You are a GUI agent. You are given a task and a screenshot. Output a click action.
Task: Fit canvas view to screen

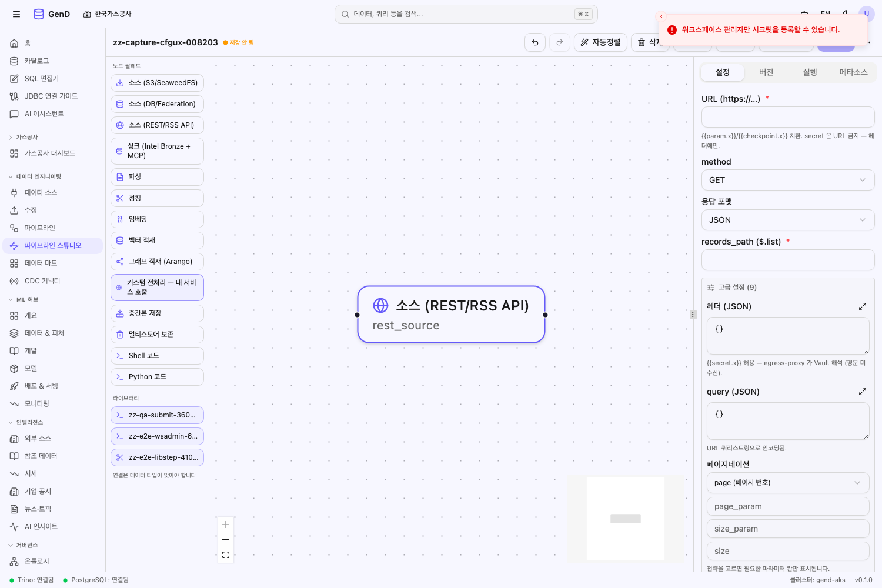[x=226, y=554]
